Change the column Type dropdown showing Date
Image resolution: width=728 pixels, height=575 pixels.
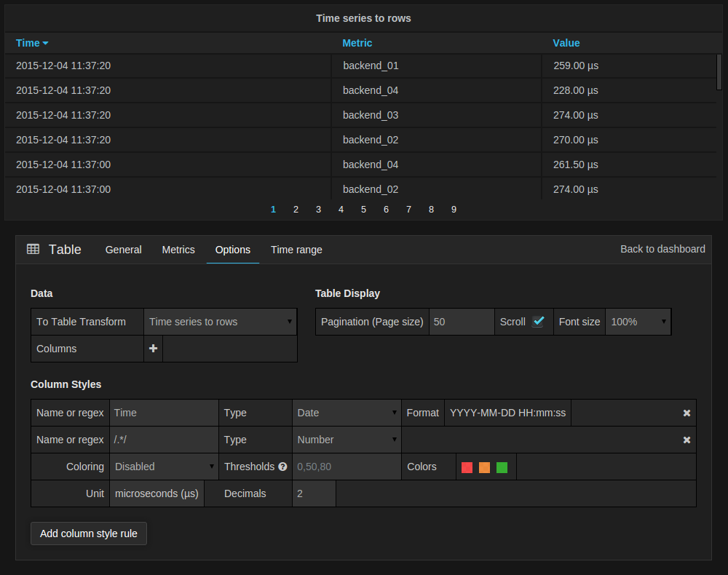(x=347, y=413)
